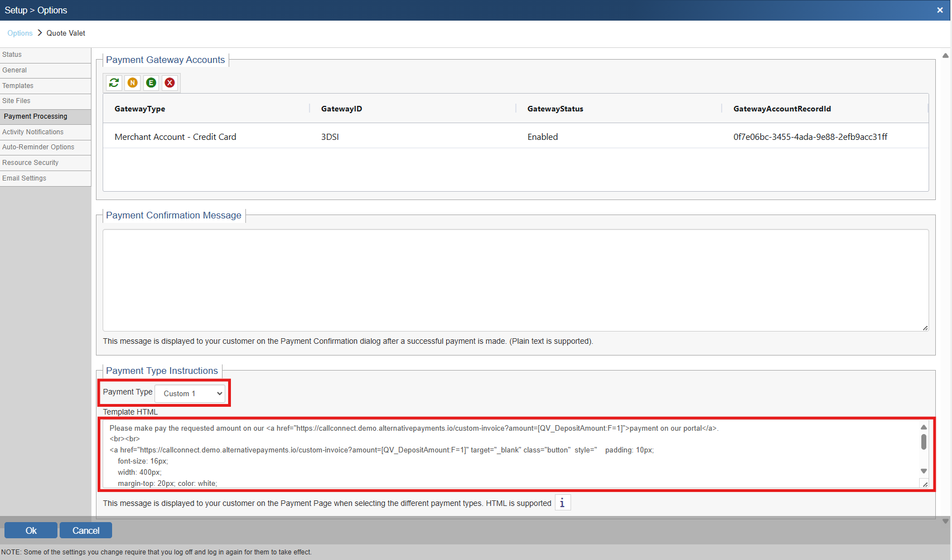952x560 pixels.
Task: Click inside the Payment Confirmation Message box
Action: tap(515, 280)
